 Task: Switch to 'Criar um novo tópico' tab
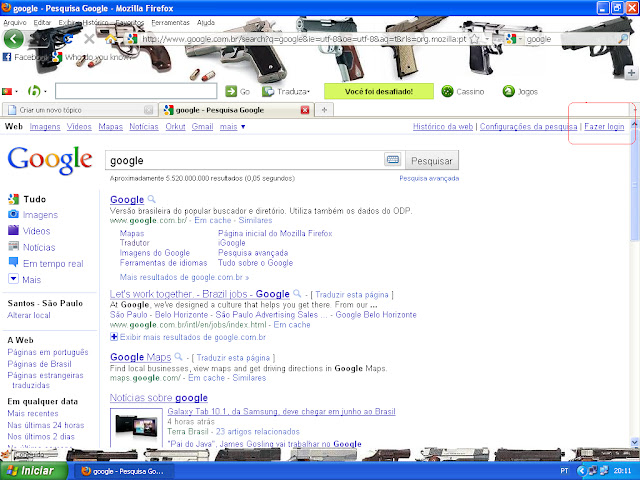80,110
